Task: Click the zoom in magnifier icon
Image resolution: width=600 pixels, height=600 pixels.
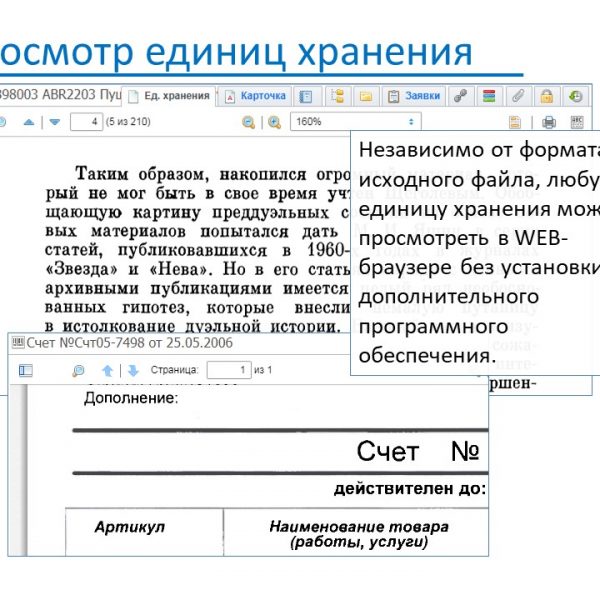Action: tap(274, 122)
